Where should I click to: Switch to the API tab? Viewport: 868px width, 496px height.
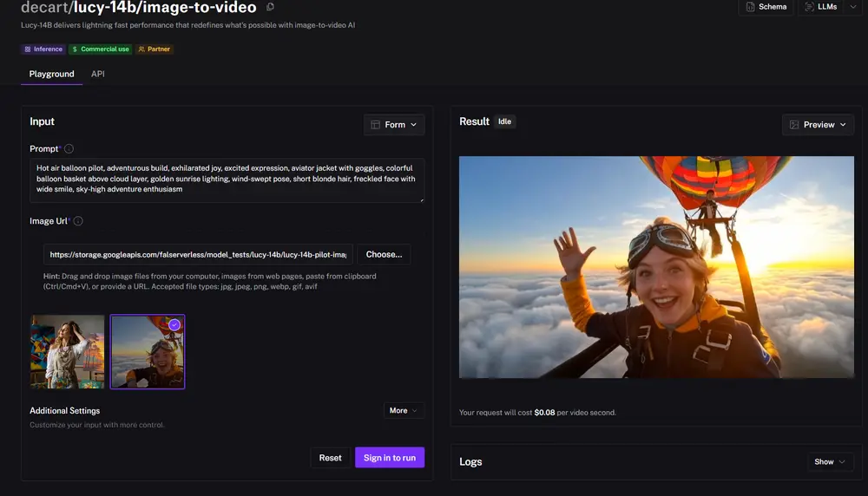pos(98,75)
